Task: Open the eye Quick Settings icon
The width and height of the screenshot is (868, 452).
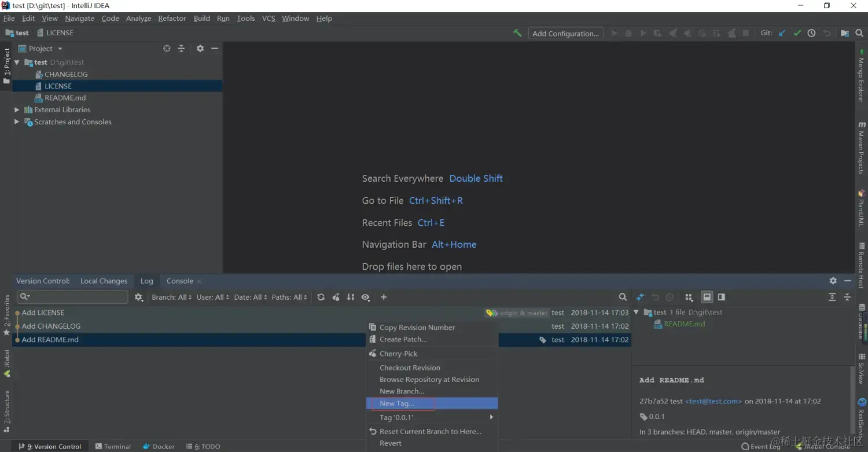Action: tap(366, 297)
